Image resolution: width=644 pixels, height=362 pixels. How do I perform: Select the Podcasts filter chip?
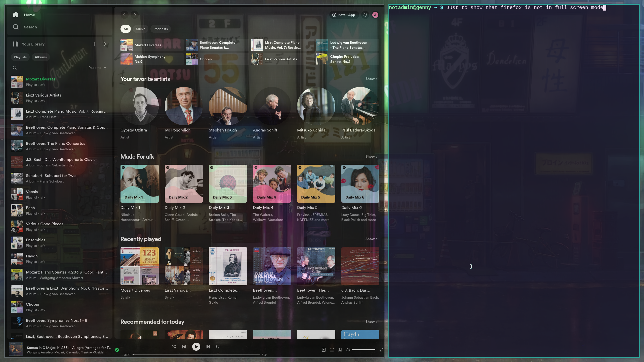160,29
